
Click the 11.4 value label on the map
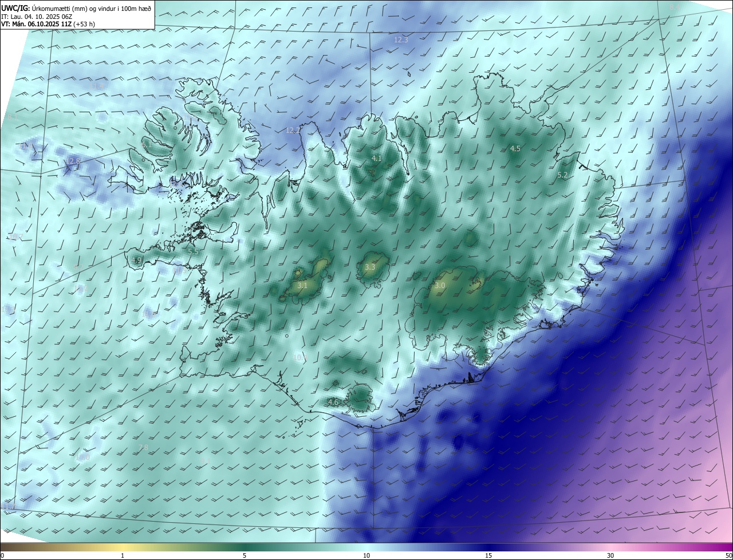(x=96, y=86)
